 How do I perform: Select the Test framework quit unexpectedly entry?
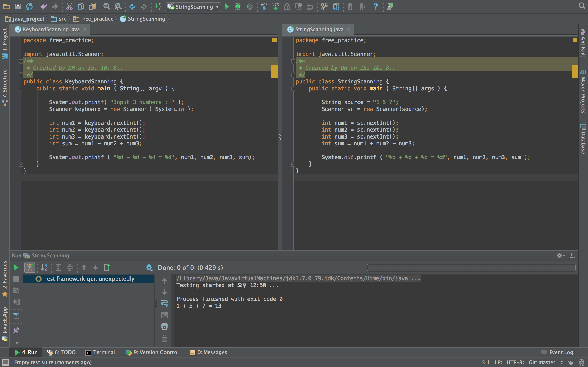pos(88,279)
